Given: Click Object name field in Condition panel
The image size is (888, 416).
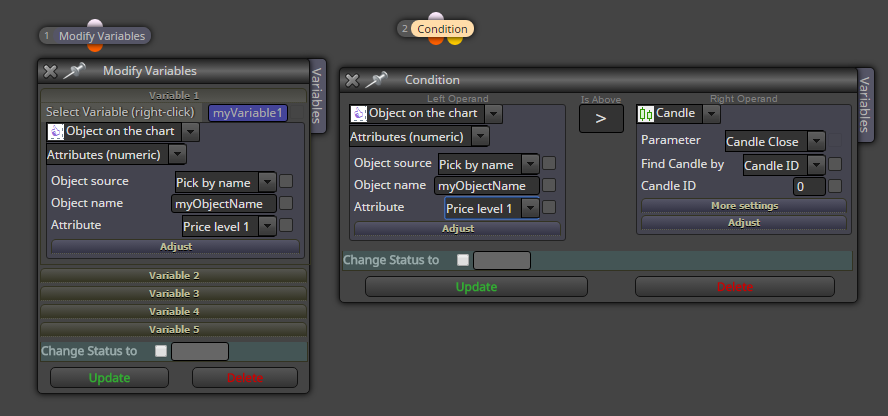Looking at the screenshot, I should pyautogui.click(x=487, y=186).
